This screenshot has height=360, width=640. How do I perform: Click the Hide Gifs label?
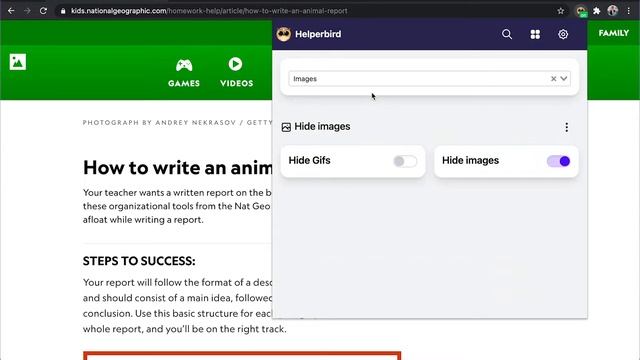coord(309,160)
